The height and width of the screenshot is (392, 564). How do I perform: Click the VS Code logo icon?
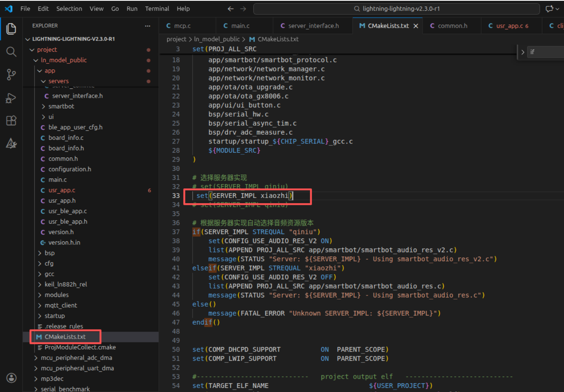point(9,8)
